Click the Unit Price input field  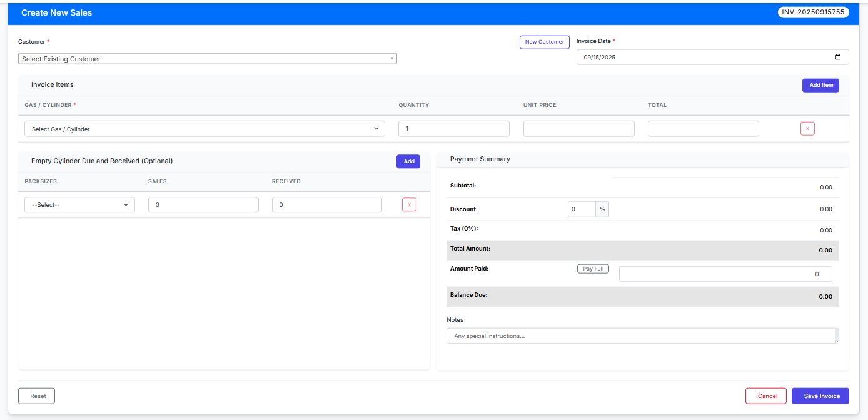[578, 129]
